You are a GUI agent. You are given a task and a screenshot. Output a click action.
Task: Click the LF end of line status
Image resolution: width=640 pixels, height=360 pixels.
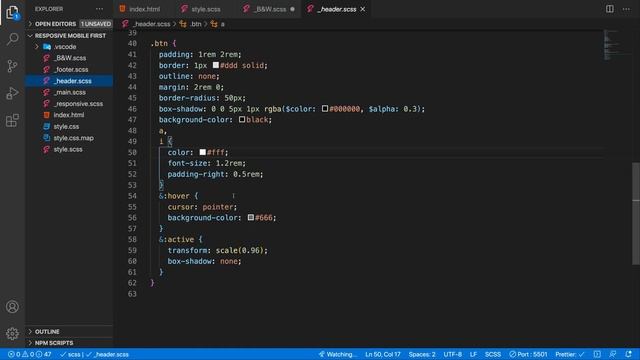click(x=473, y=354)
